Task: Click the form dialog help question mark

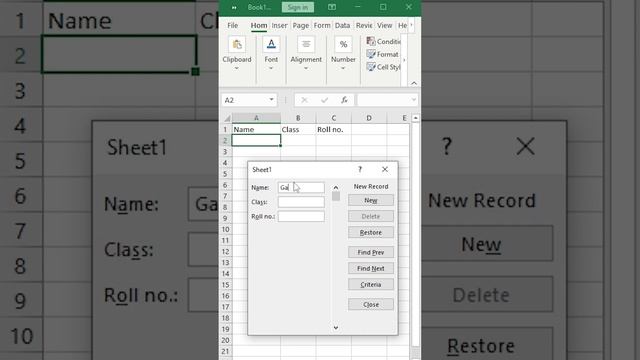Action: pyautogui.click(x=360, y=169)
